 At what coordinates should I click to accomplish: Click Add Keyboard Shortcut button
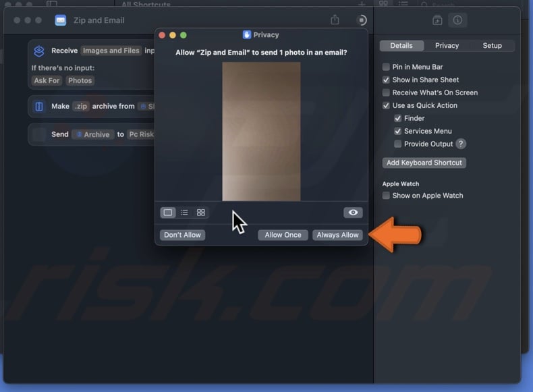pos(424,163)
